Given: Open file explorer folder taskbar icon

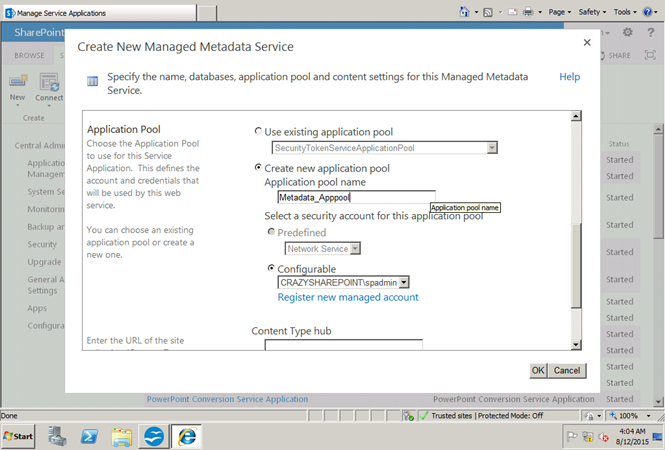Looking at the screenshot, I should [x=122, y=436].
